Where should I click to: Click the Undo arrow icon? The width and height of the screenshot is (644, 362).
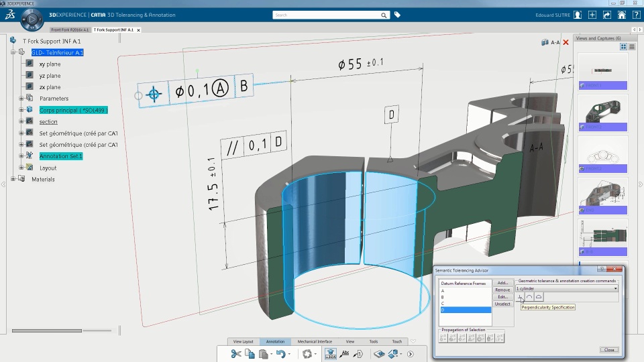click(x=280, y=354)
